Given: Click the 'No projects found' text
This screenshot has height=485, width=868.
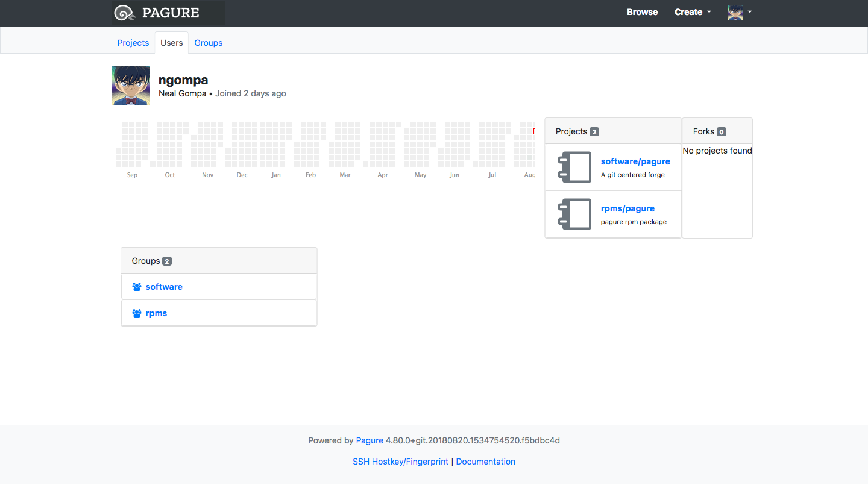Looking at the screenshot, I should click(x=717, y=151).
